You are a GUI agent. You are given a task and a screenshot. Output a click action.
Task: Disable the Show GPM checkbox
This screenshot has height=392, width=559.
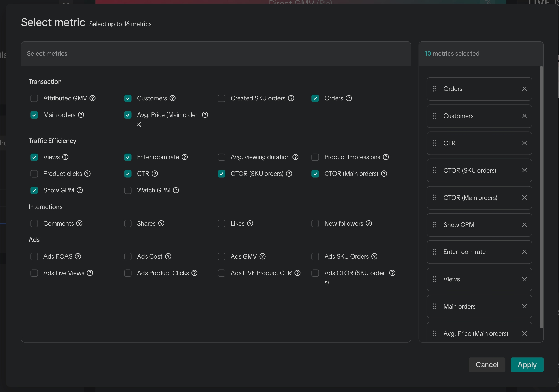[34, 190]
